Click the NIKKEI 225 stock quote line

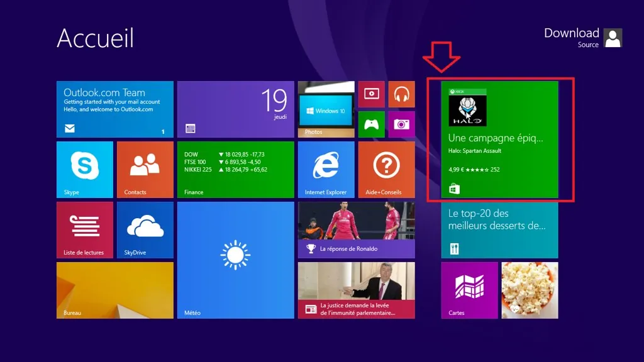[226, 170]
